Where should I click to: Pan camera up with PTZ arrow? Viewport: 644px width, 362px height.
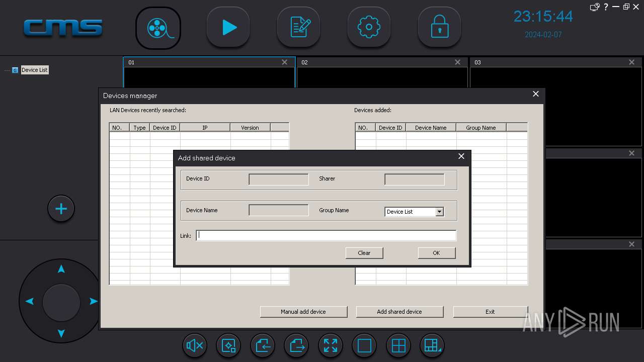click(x=61, y=269)
